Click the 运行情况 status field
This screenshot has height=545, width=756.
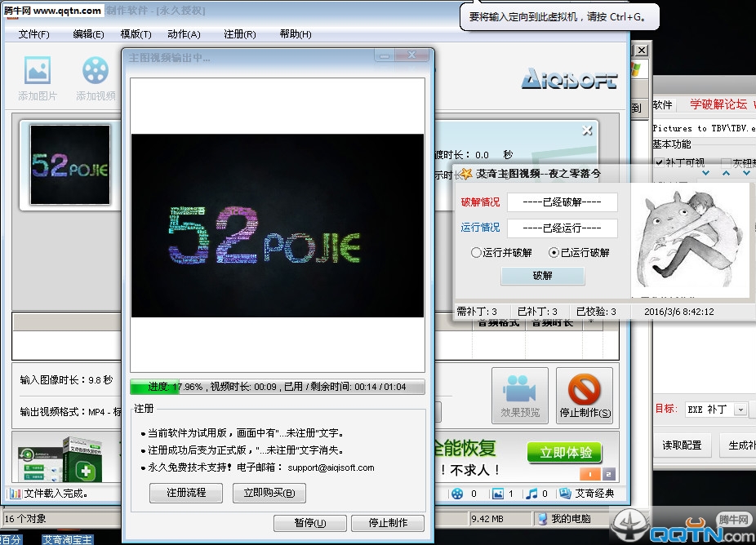(563, 228)
